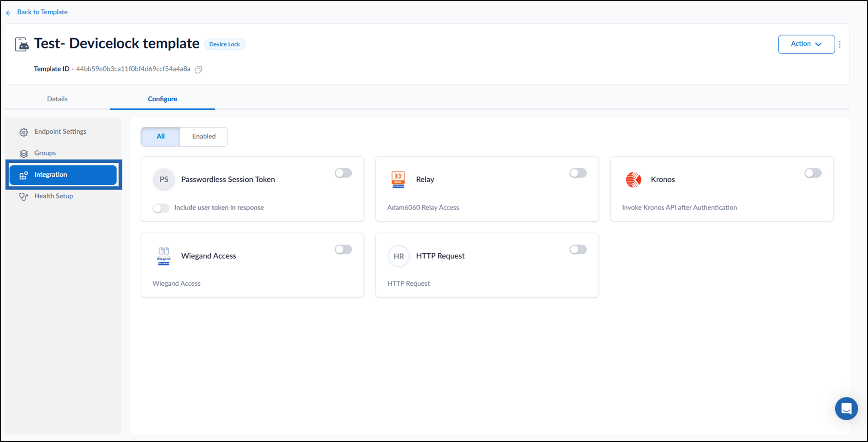Show All integrations filter

tap(160, 136)
